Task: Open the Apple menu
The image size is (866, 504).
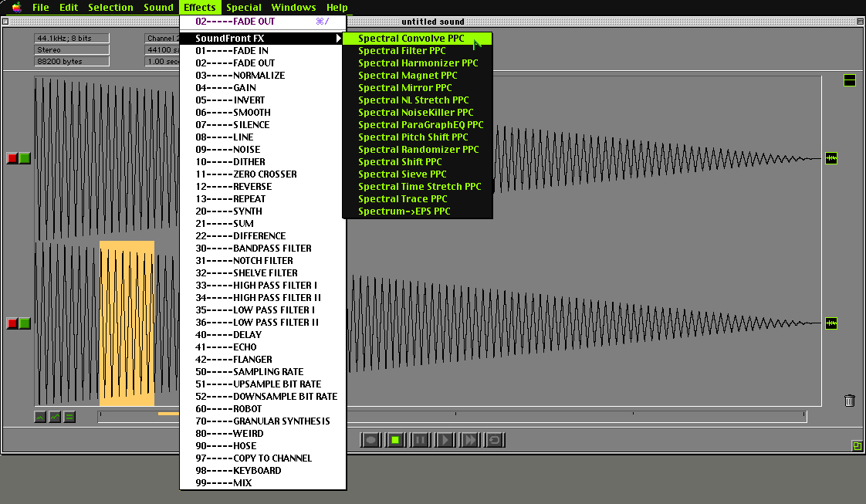Action: point(16,7)
